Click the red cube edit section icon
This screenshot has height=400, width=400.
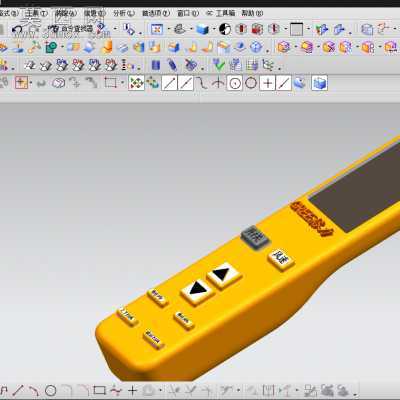click(x=257, y=29)
